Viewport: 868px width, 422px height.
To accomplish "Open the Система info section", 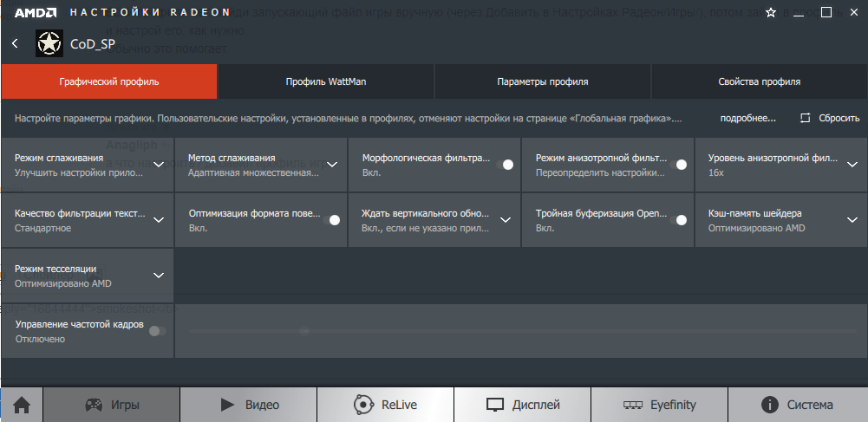I will pos(797,405).
